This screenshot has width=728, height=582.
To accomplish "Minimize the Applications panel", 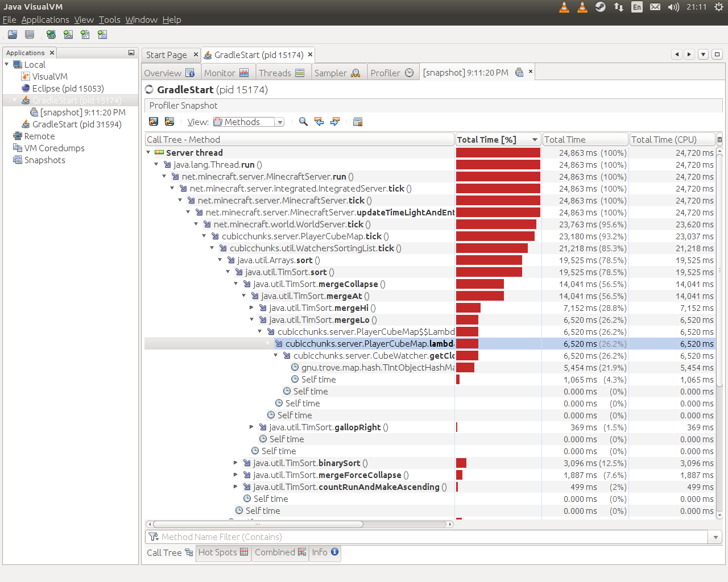I will pyautogui.click(x=131, y=53).
